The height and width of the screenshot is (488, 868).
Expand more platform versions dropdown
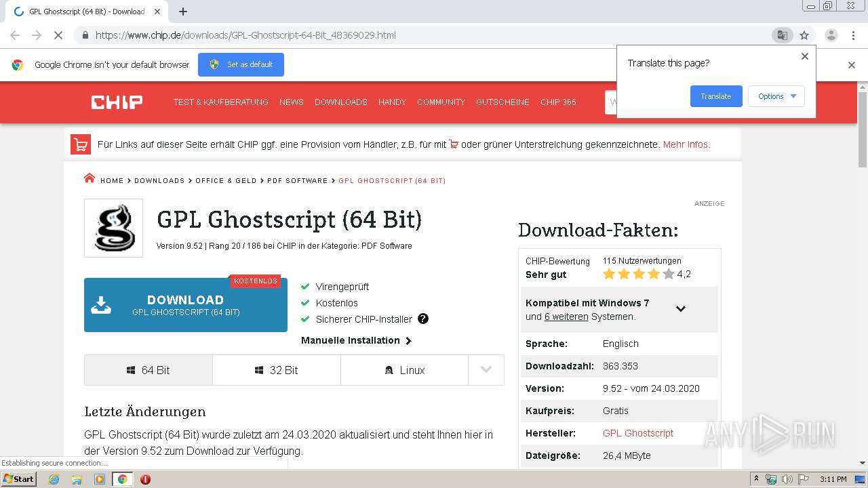486,370
